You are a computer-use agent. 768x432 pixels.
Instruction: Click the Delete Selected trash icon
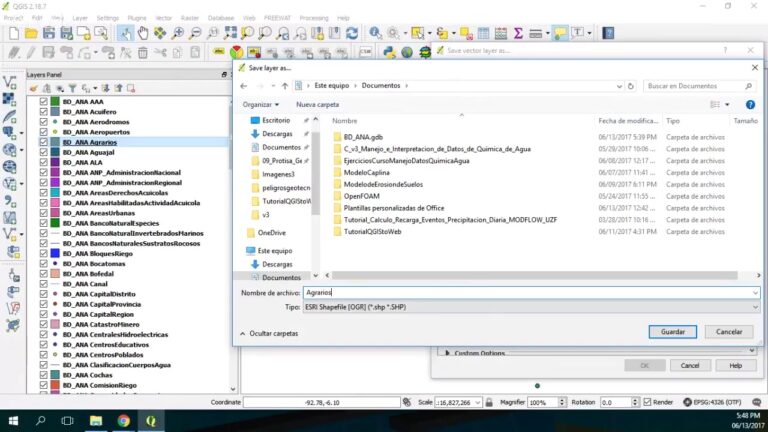tap(143, 52)
